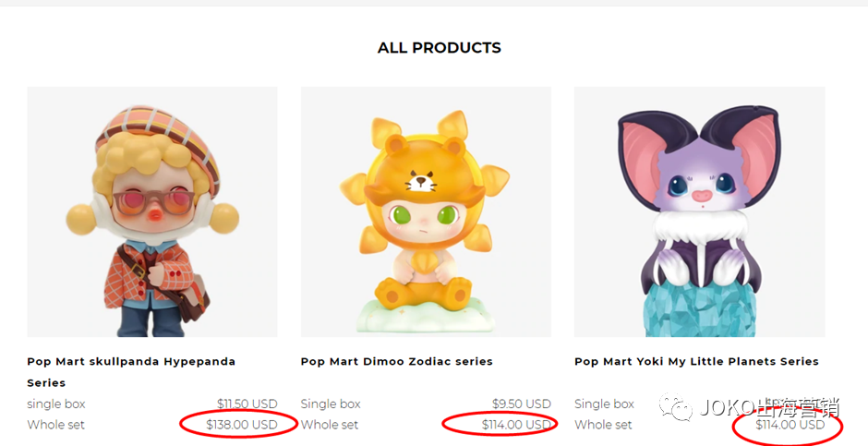
Task: Click the Yoki "Whole set" label
Action: click(x=603, y=425)
